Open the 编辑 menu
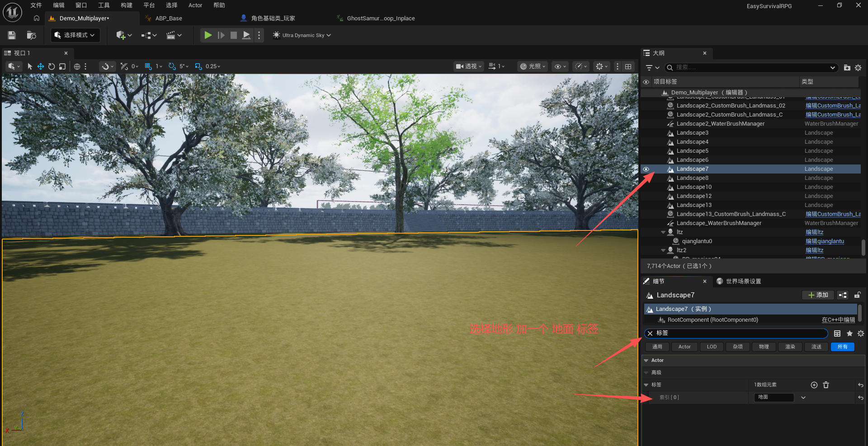Viewport: 868px width, 446px height. 59,5
